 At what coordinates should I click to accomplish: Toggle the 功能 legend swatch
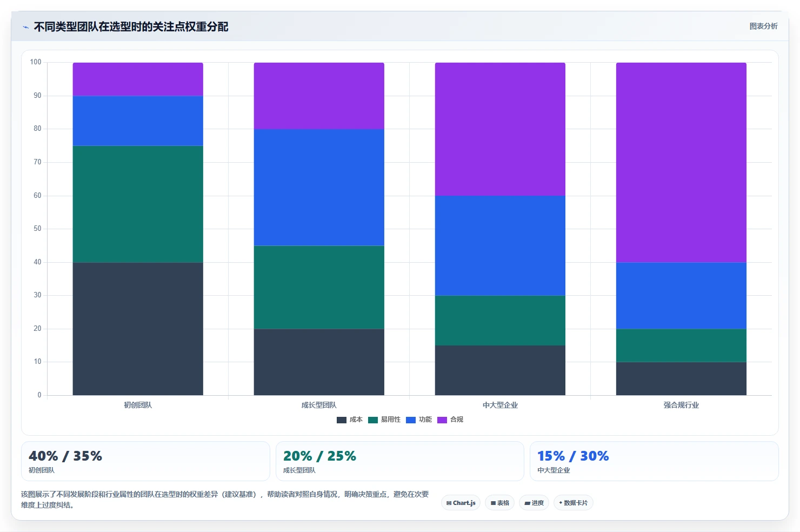411,420
